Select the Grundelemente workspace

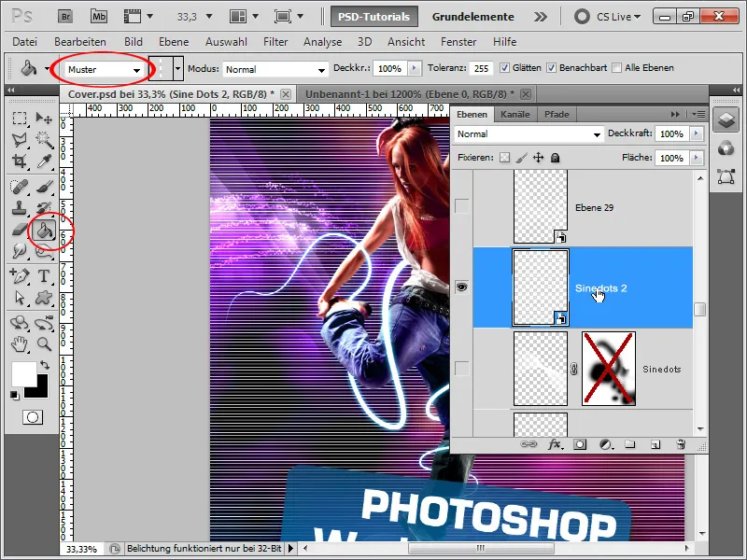point(473,17)
